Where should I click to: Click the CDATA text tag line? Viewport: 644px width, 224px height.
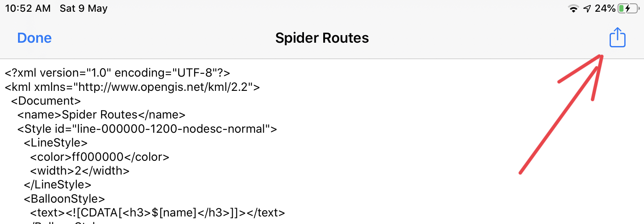tap(158, 213)
